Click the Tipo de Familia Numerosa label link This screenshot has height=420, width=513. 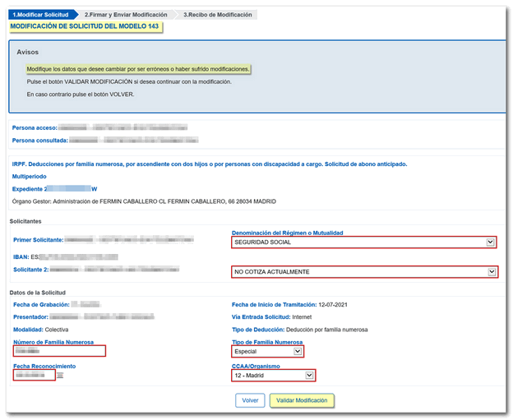[267, 342]
